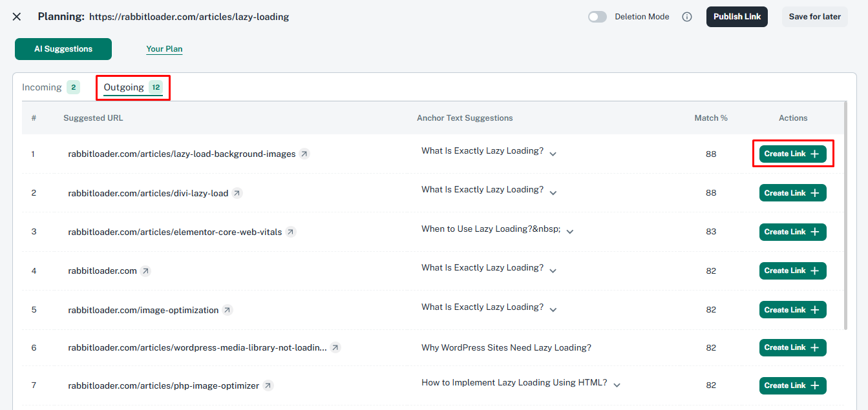Click the Suggested URL column header
This screenshot has width=868, height=410.
click(93, 118)
